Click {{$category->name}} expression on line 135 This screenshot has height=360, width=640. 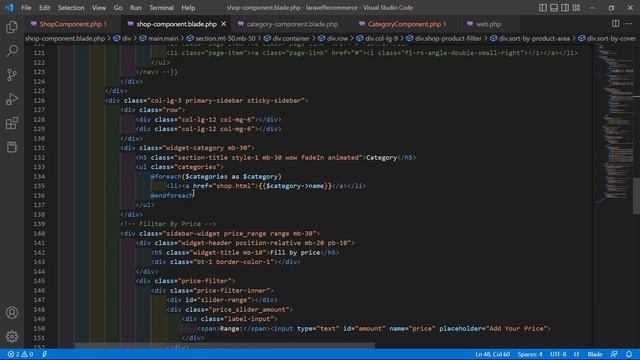(295, 186)
